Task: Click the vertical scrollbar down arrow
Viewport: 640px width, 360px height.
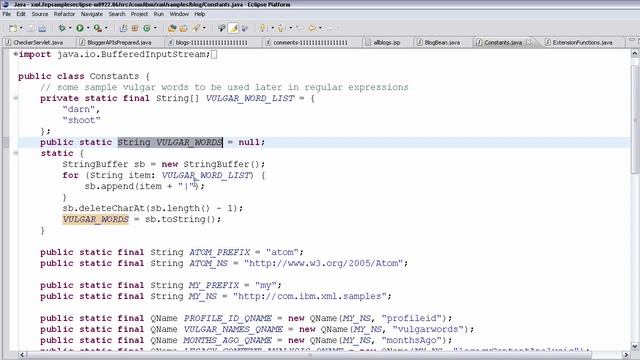Action: (635, 347)
